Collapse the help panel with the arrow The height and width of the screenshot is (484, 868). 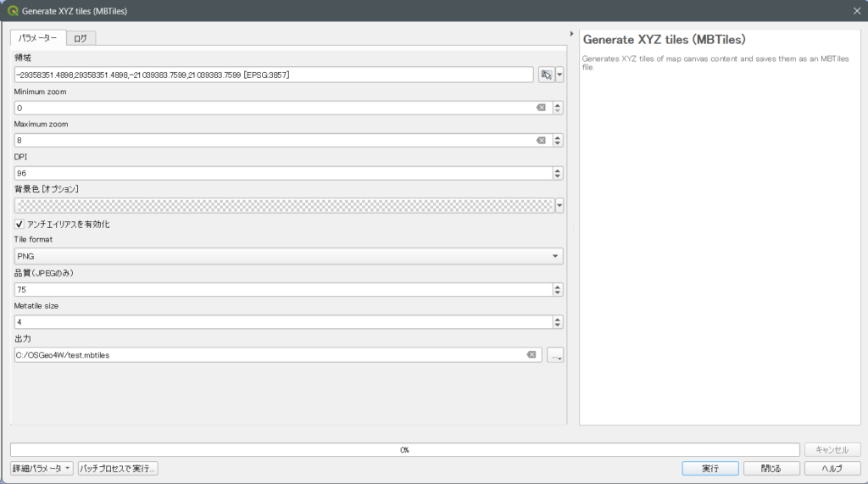[573, 35]
